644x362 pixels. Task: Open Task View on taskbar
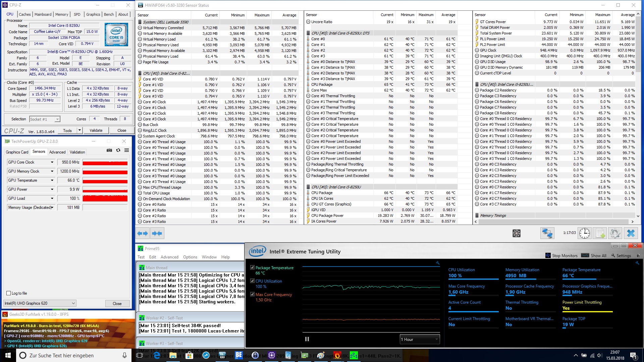tap(140, 355)
